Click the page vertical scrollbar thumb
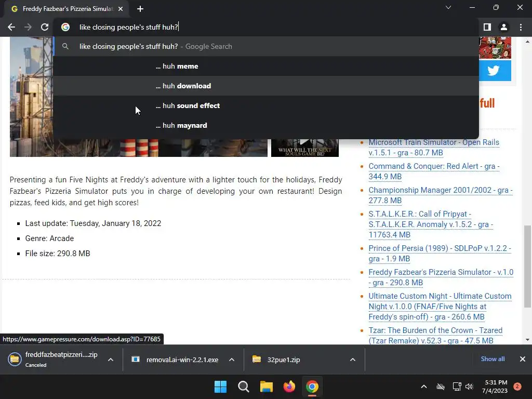This screenshot has height=399, width=532. coord(527,267)
